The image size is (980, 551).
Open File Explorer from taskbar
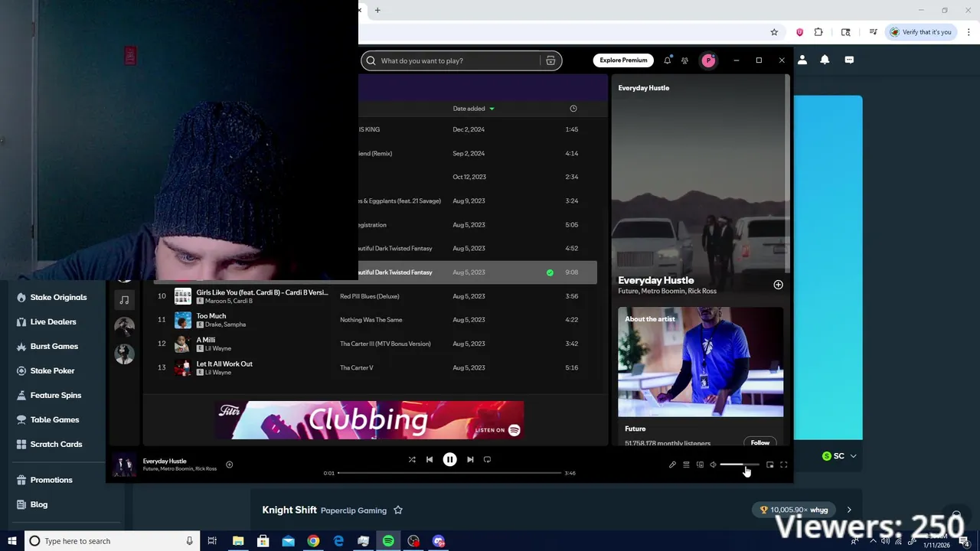click(238, 541)
